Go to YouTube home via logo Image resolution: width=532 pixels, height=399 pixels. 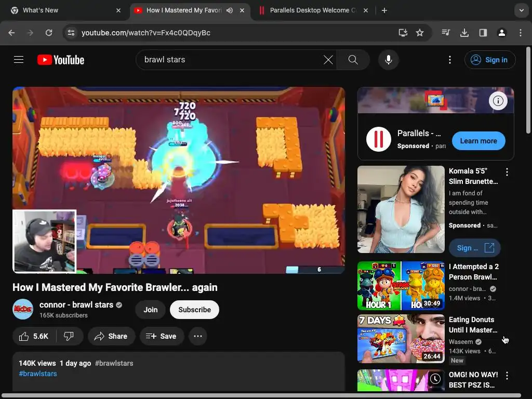tap(61, 60)
